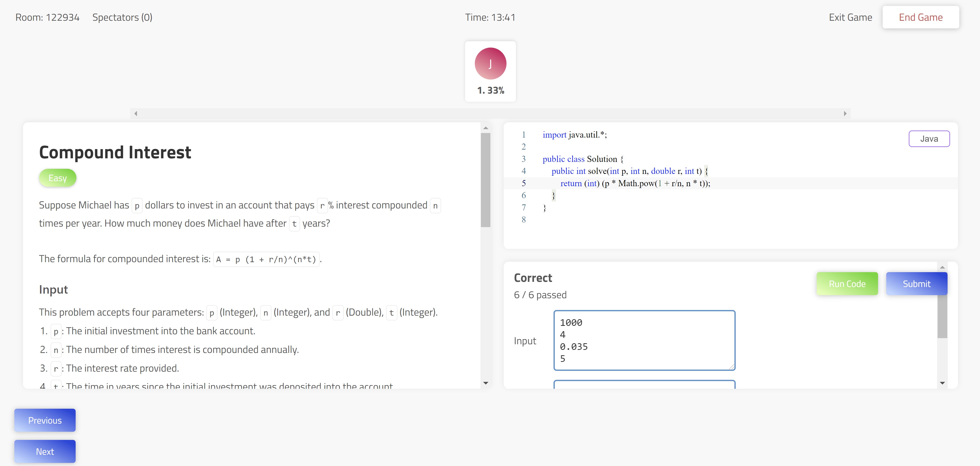The width and height of the screenshot is (980, 466).
Task: Submit the solution
Action: 916,284
